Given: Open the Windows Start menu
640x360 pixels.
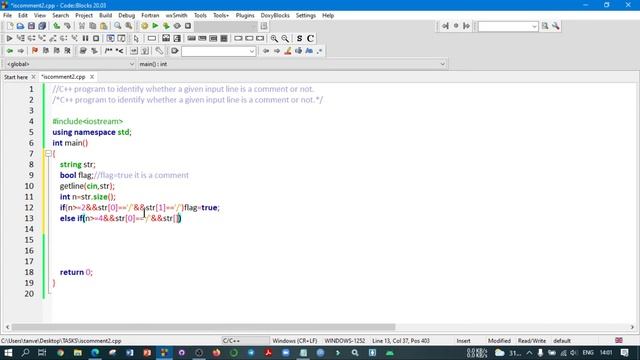Looking at the screenshot, I should tap(8, 353).
